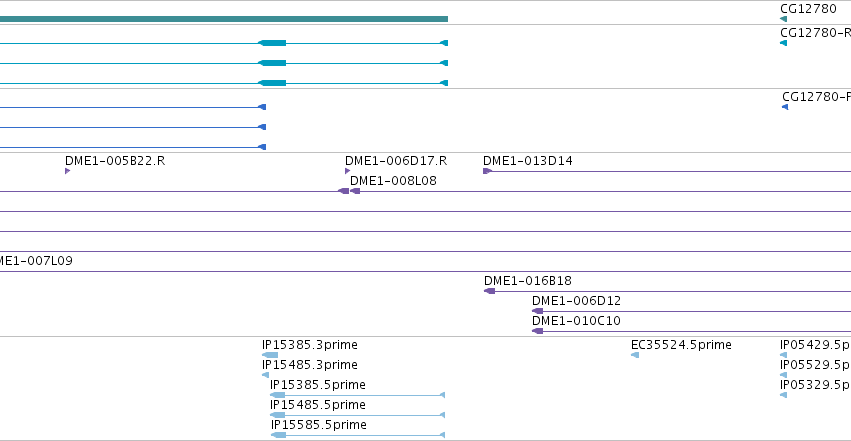This screenshot has width=851, height=441.
Task: Select the partially visible ME1-007L09 label
Action: [36, 260]
